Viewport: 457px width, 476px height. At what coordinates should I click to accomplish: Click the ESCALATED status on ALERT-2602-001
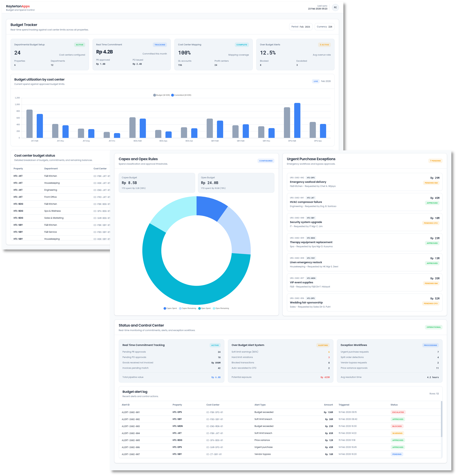[x=398, y=412]
